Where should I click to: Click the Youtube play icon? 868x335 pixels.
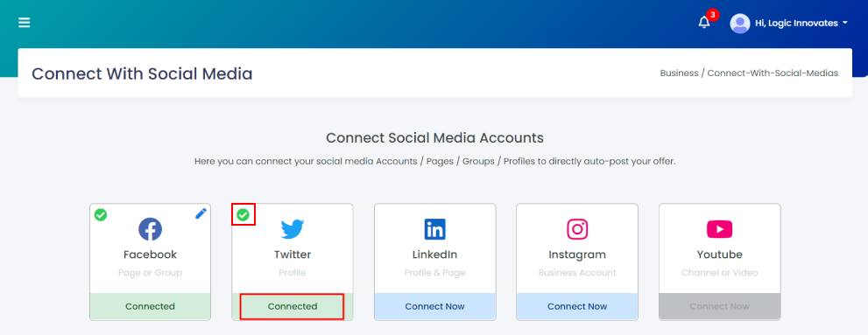(720, 229)
